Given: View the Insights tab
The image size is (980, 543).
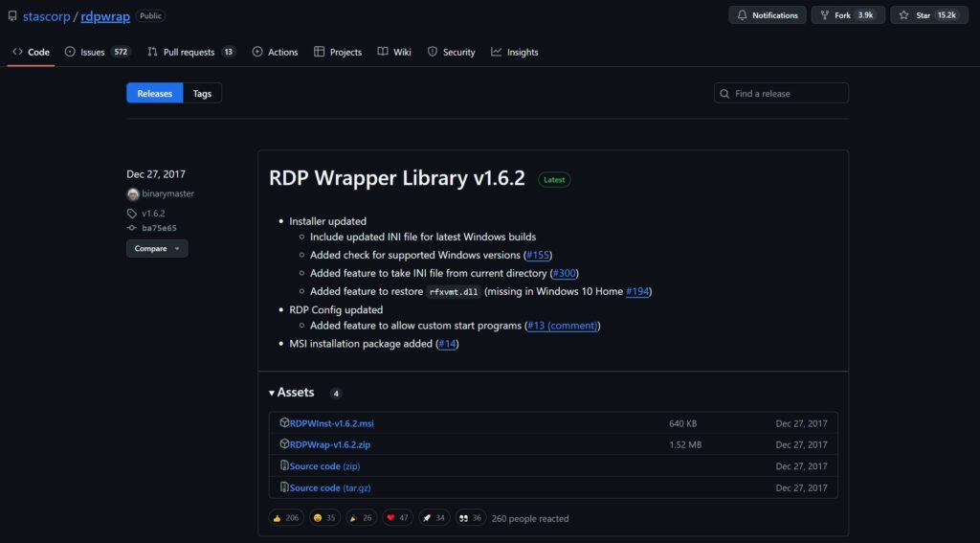Looking at the screenshot, I should tap(514, 52).
